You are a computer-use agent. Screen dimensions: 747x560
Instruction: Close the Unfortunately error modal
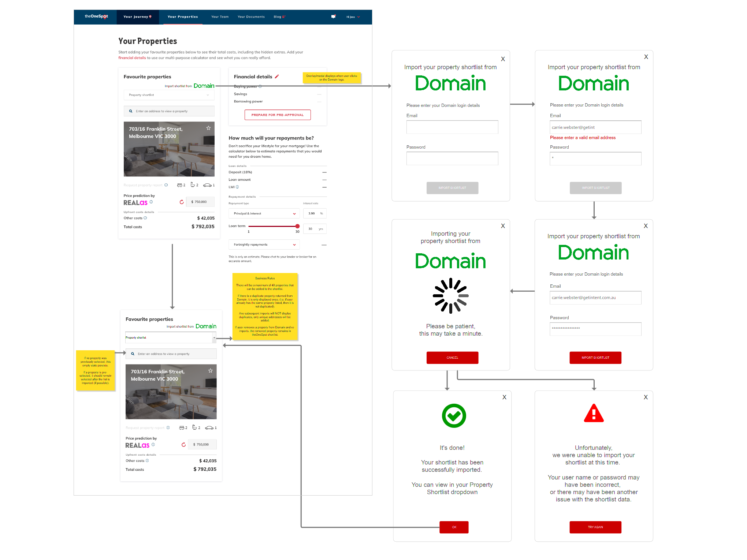(x=646, y=397)
